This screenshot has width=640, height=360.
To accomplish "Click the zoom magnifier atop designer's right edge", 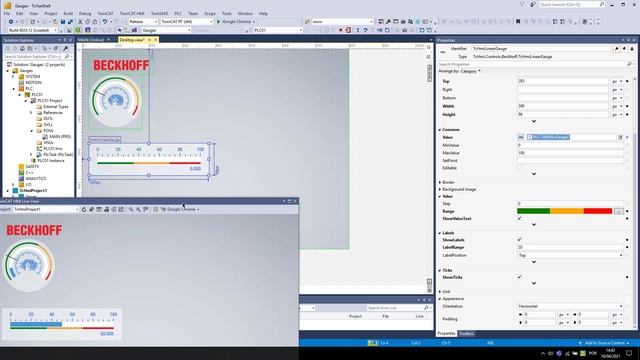I will coord(429,48).
